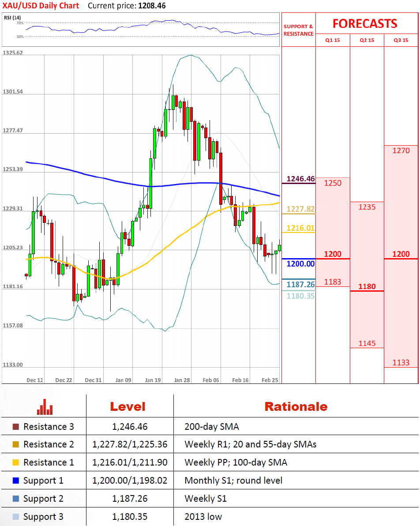Click the Rationale table column header

(x=296, y=407)
